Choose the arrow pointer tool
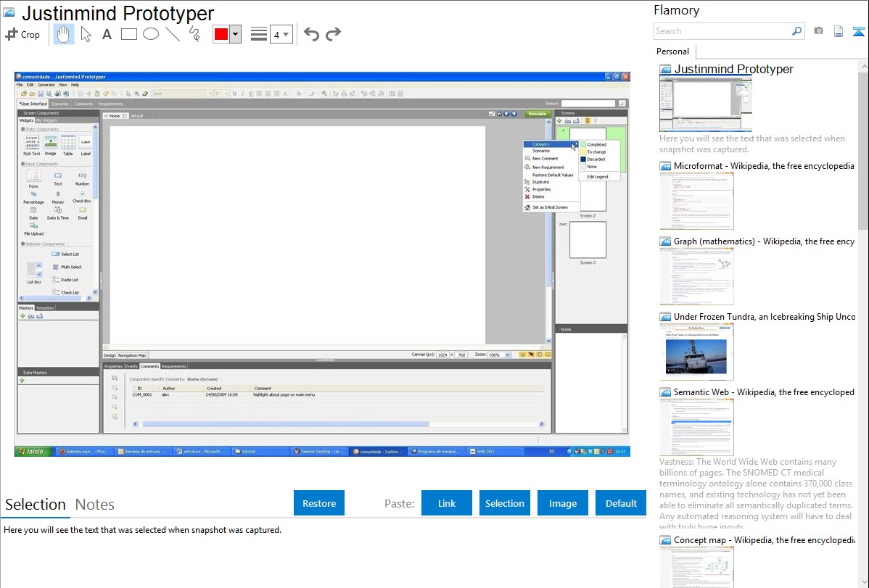This screenshot has width=869, height=588. pyautogui.click(x=86, y=34)
